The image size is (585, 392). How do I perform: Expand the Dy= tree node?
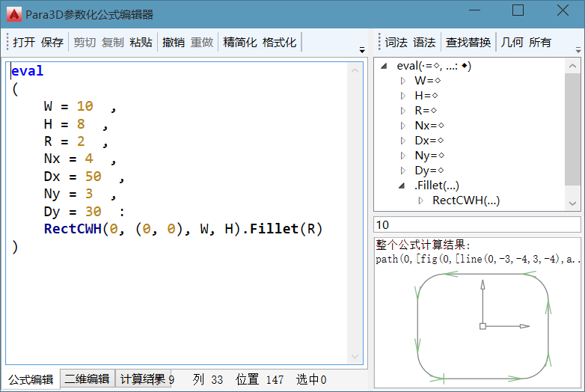403,170
